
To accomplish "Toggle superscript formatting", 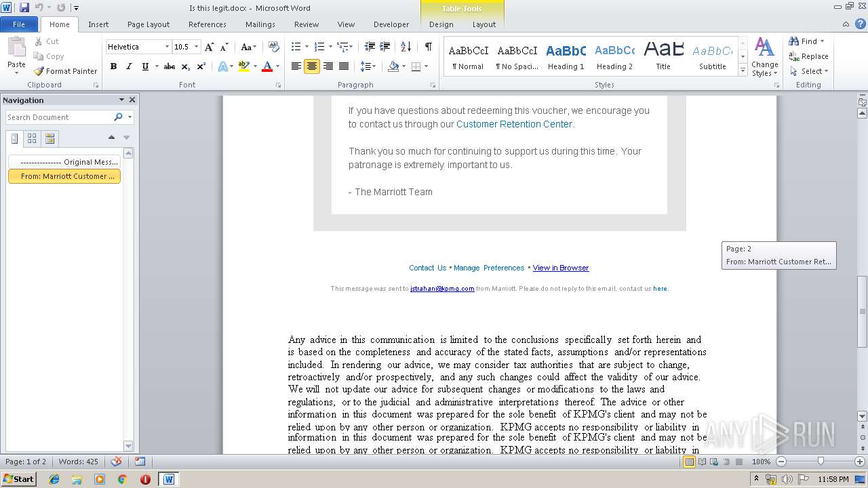I will (x=201, y=66).
